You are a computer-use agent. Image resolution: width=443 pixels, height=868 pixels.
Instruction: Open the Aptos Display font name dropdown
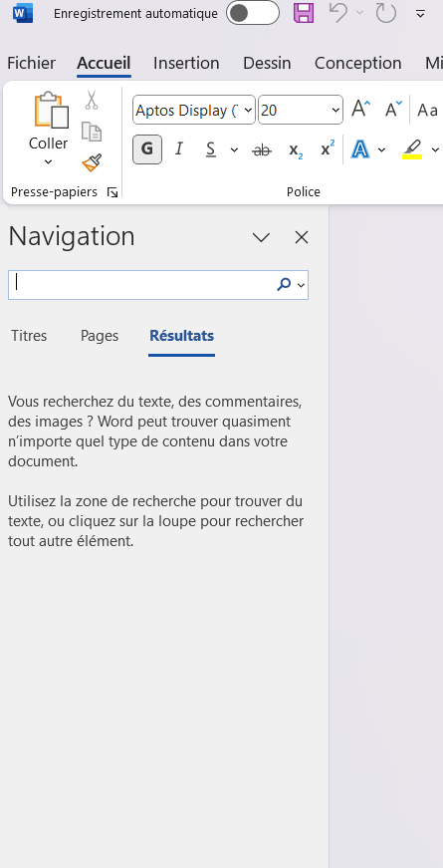click(248, 111)
